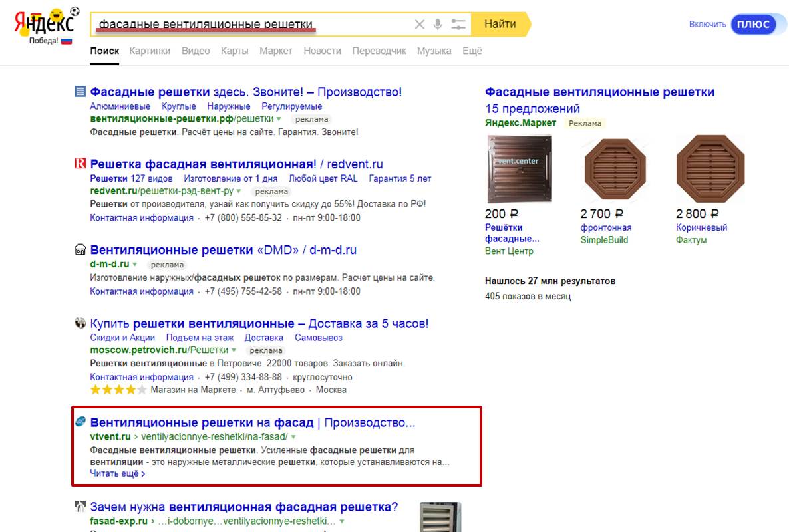Open Petrovich Контактная информация link
789x532 pixels.
click(142, 377)
